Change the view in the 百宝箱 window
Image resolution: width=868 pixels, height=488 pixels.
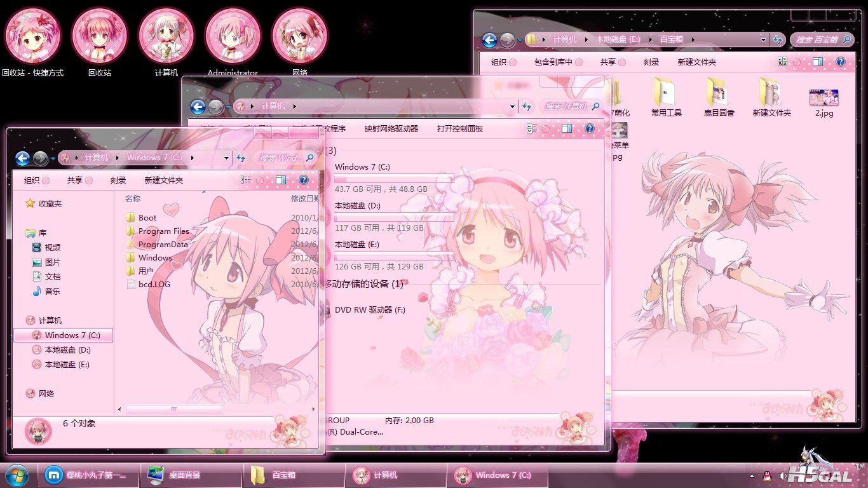point(782,62)
